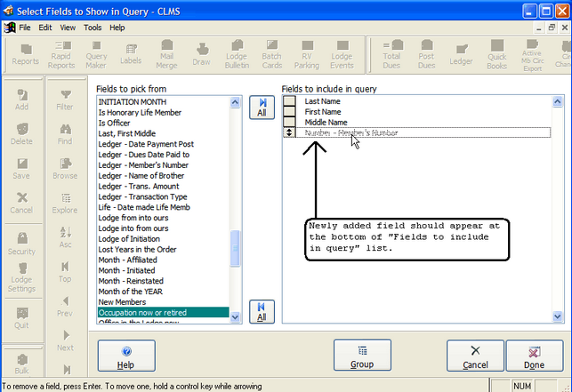Open the Ledger toolbar icon
This screenshot has width=572, height=392.
(462, 53)
